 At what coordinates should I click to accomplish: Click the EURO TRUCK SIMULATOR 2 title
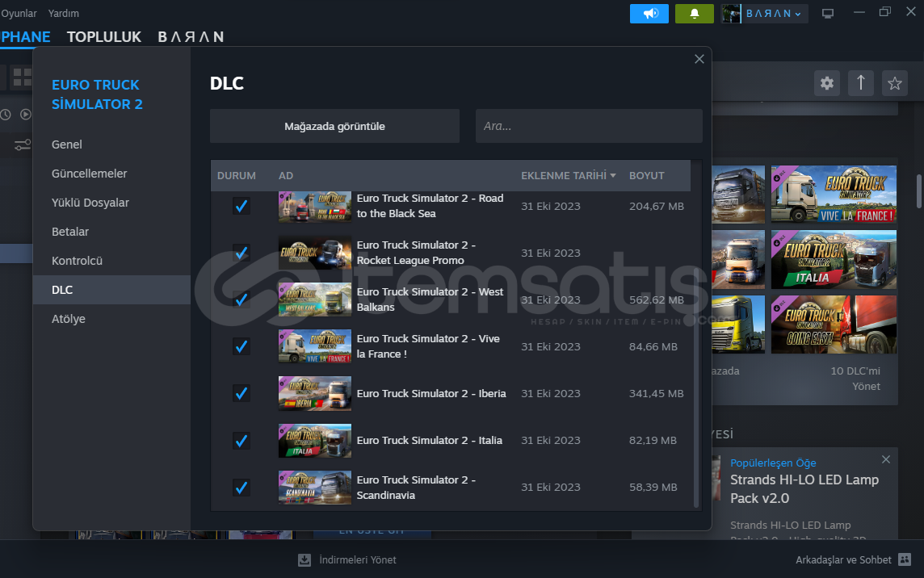click(x=97, y=94)
